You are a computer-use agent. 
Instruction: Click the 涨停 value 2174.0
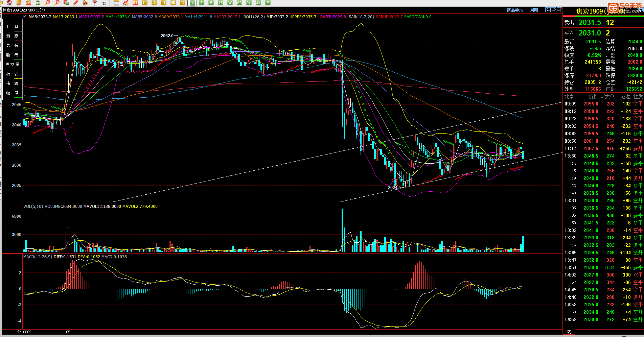coord(594,76)
